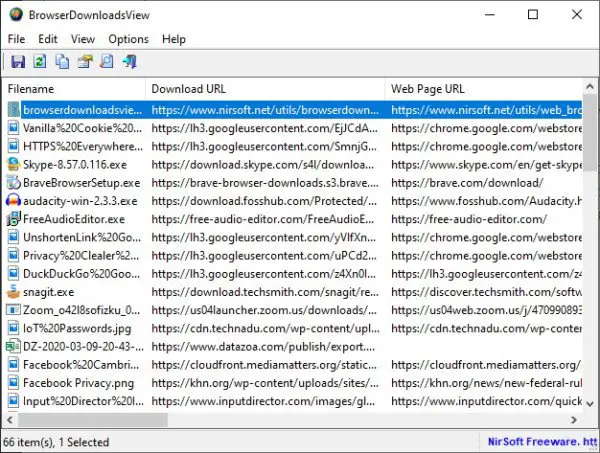The height and width of the screenshot is (453, 600).
Task: Click the icon of the UnshortenLink%20Go row
Action: point(13,238)
